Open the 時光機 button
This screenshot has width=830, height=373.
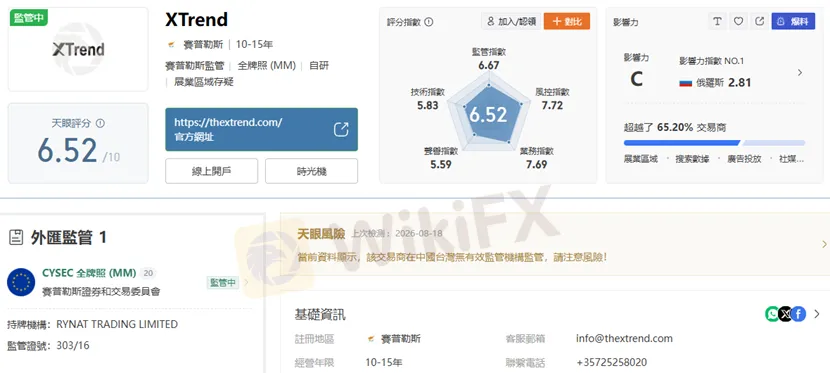pos(311,171)
